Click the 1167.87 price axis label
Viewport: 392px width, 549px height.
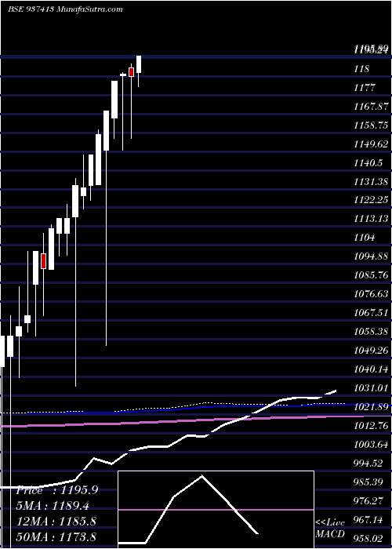click(371, 107)
